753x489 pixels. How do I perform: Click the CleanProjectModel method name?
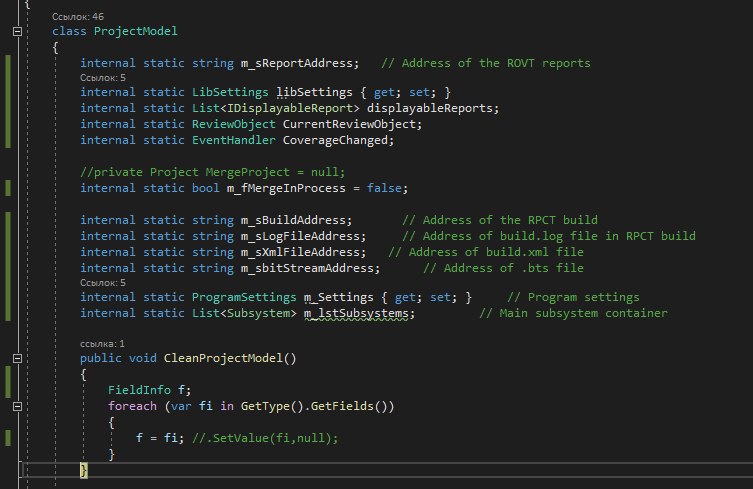[x=223, y=358]
